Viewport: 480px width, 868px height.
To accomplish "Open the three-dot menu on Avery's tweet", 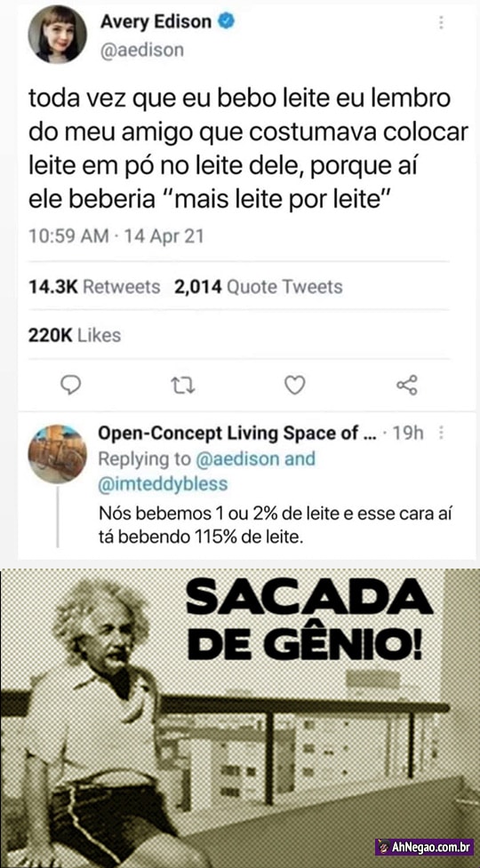I will 441,23.
